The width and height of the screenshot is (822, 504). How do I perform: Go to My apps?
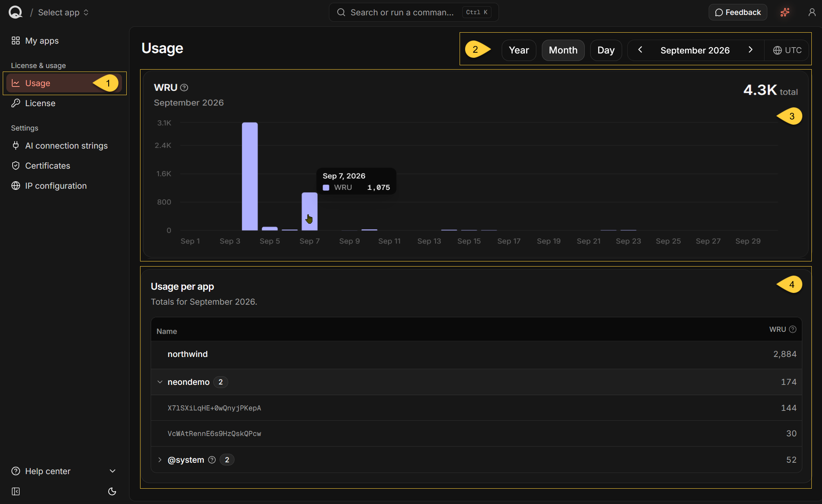(x=42, y=40)
